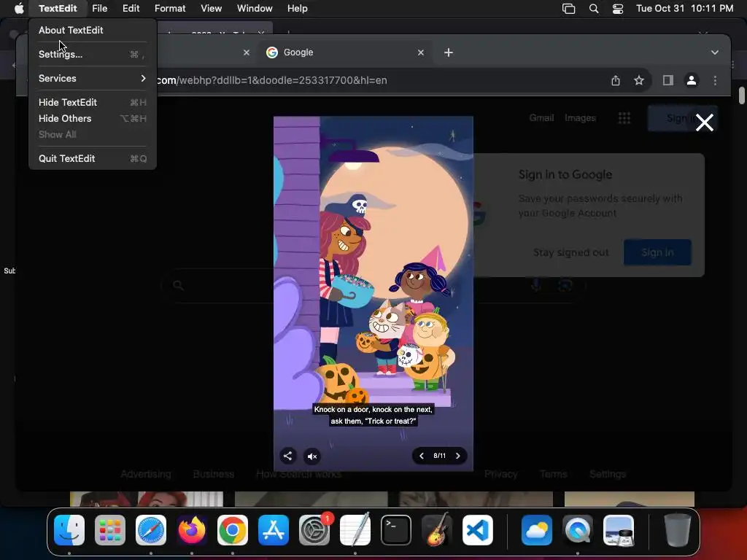The height and width of the screenshot is (560, 747).
Task: Open Spotlight search in menu bar
Action: tap(594, 9)
